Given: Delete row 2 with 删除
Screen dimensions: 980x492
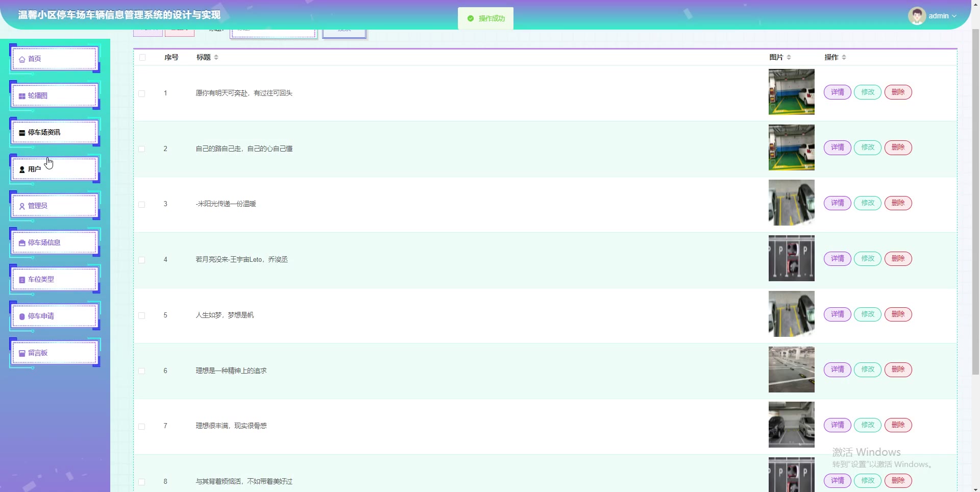Looking at the screenshot, I should 898,147.
